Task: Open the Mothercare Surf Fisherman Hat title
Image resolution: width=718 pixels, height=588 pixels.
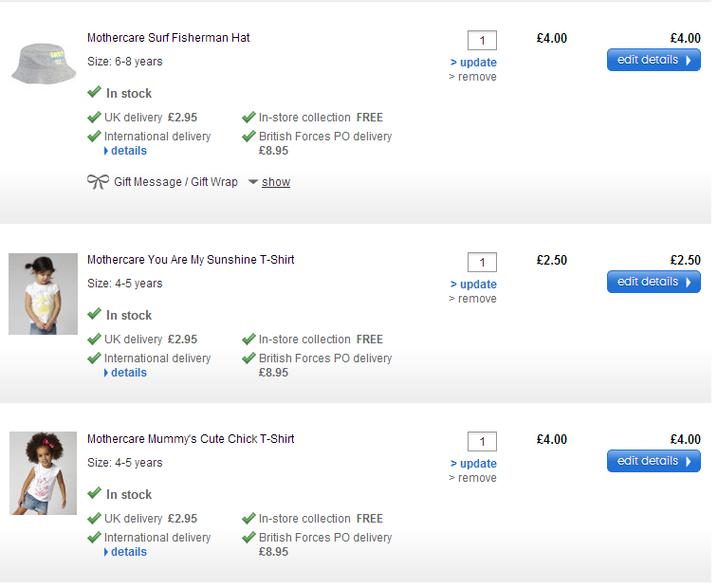Action: tap(168, 38)
